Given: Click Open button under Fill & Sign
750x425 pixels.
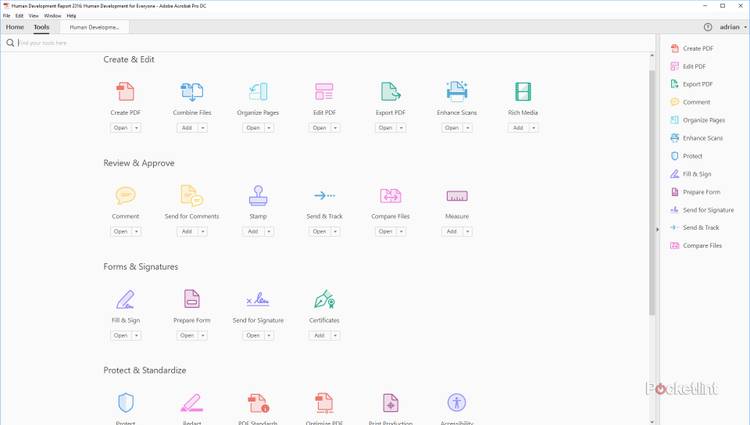Looking at the screenshot, I should pyautogui.click(x=121, y=336).
